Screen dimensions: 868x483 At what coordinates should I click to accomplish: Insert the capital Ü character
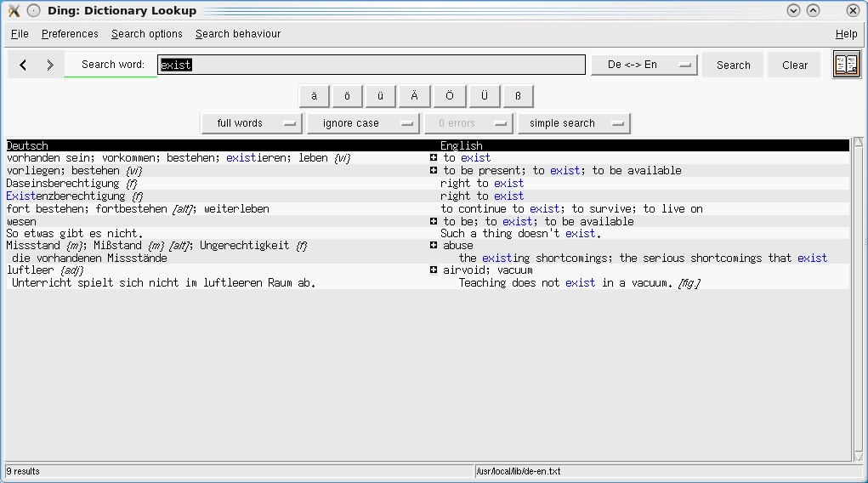point(484,96)
